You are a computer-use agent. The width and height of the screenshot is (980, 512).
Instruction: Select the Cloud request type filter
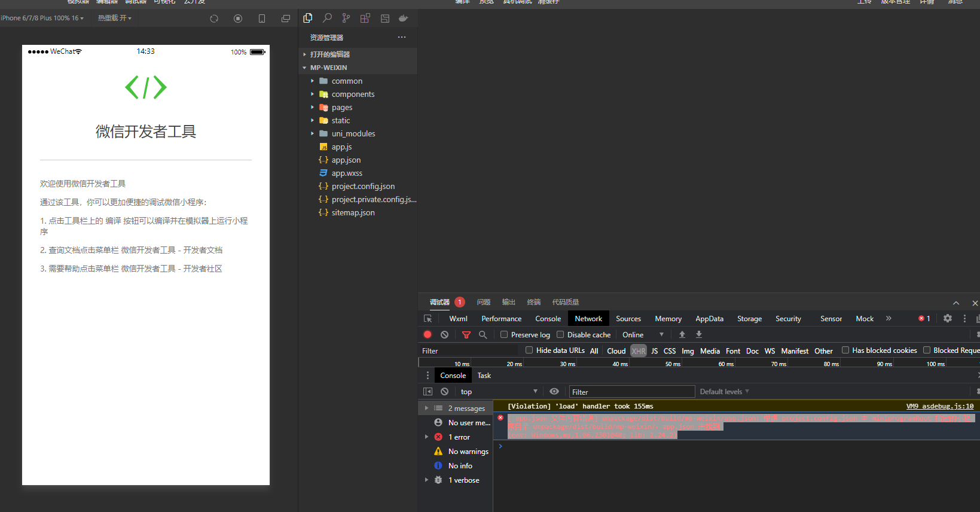pos(616,351)
